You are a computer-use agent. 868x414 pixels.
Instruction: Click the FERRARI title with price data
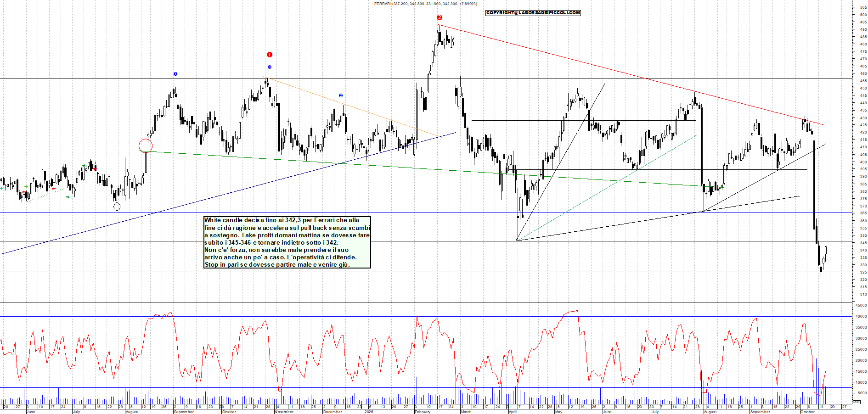point(425,4)
